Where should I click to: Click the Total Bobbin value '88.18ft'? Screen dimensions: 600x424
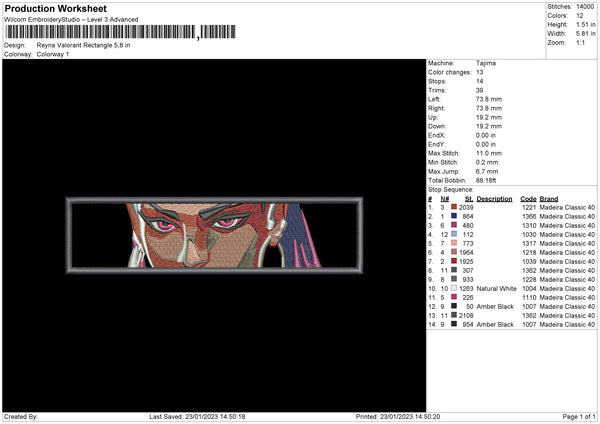coord(486,180)
